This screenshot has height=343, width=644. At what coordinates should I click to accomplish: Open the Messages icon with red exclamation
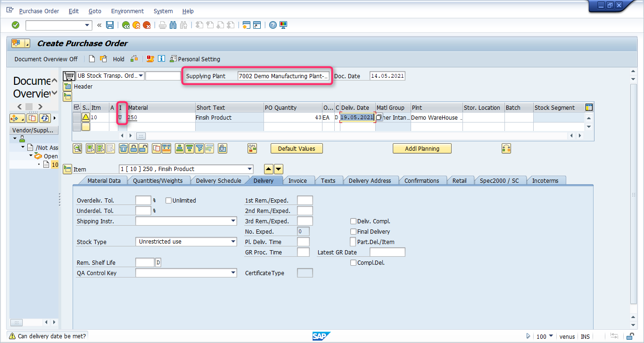[x=150, y=59]
